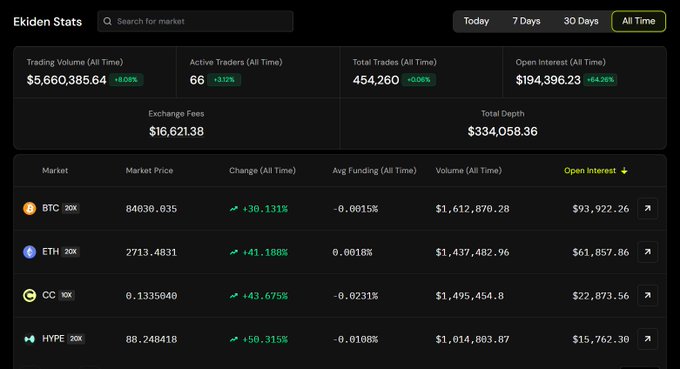Screen dimensions: 680x369
Task: Click total depth value $334,058.36
Action: click(503, 131)
